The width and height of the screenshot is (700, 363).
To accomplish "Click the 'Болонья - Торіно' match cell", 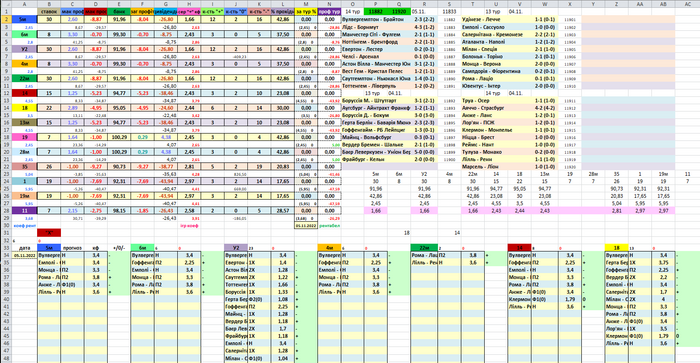I will tap(496, 56).
